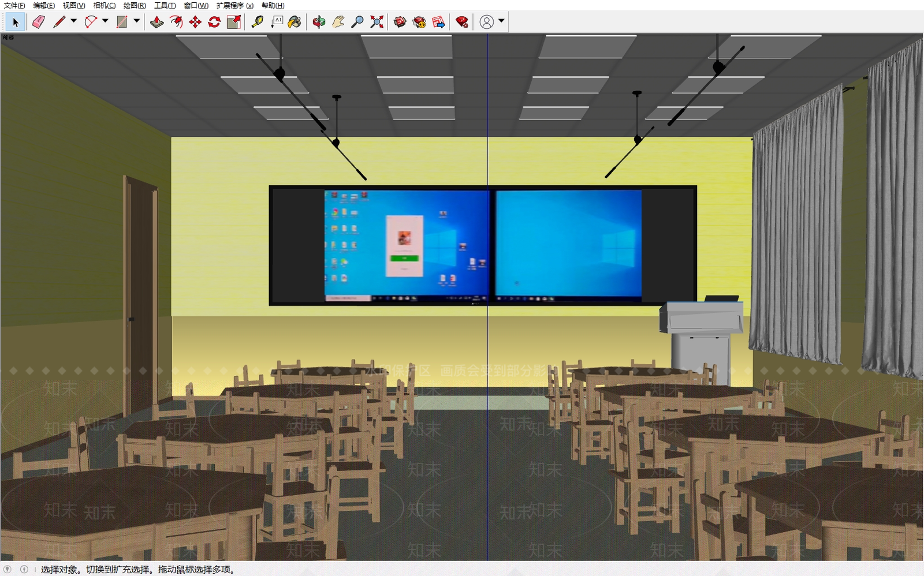This screenshot has width=924, height=576.
Task: Pick the Arc drawing tool
Action: (x=91, y=22)
